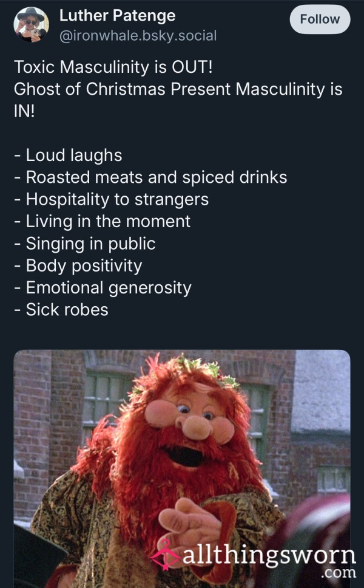Select the "Toxic Masculinity is OUT!" line
The image size is (364, 588).
click(x=113, y=67)
